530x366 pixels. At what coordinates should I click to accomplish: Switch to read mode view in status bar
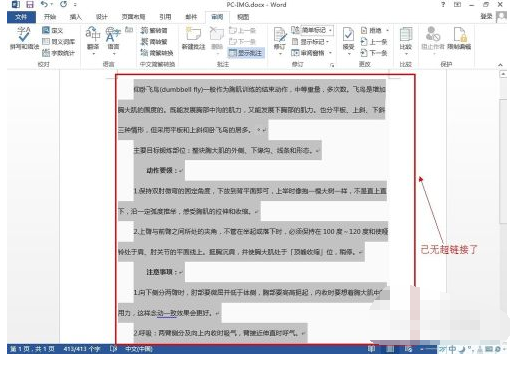(371, 349)
